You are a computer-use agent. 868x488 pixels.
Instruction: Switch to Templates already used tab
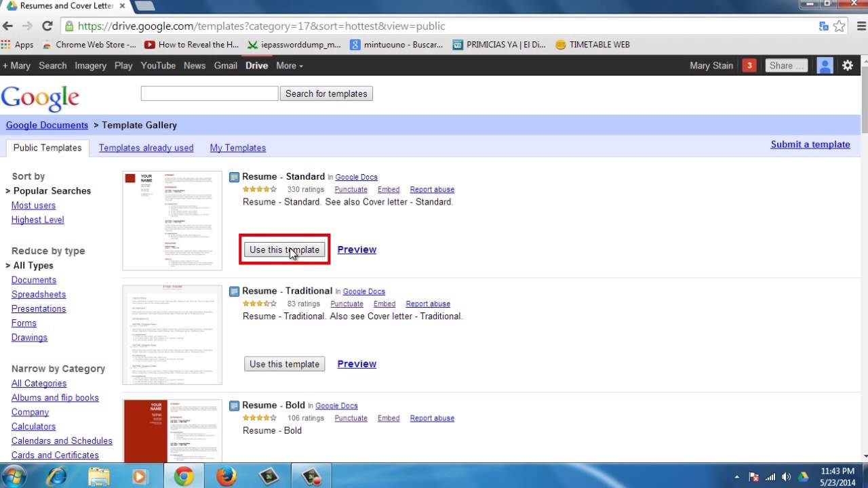point(146,148)
